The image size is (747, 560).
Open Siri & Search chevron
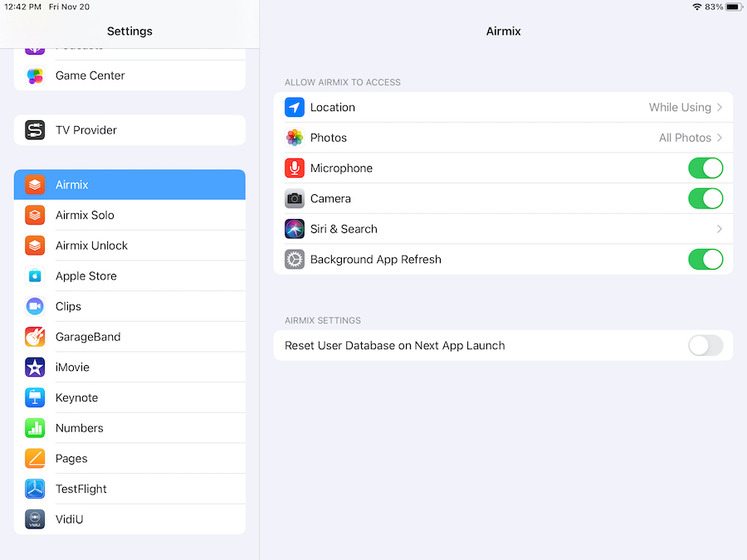point(719,229)
